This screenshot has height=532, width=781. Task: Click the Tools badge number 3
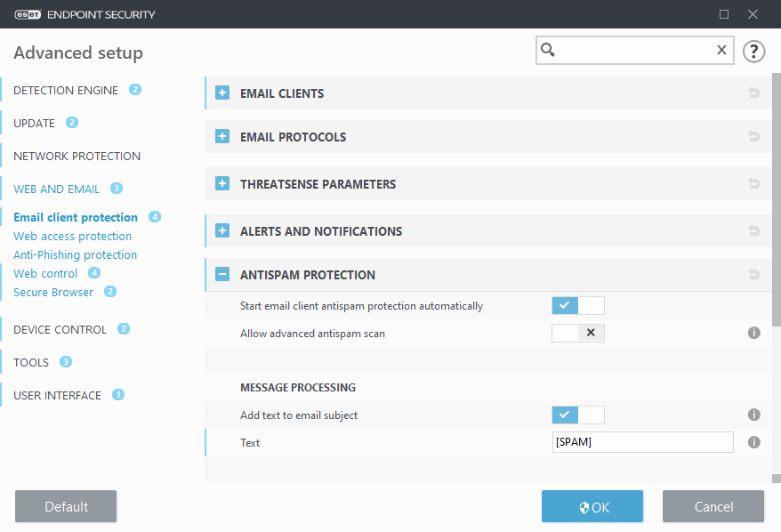pyautogui.click(x=66, y=362)
